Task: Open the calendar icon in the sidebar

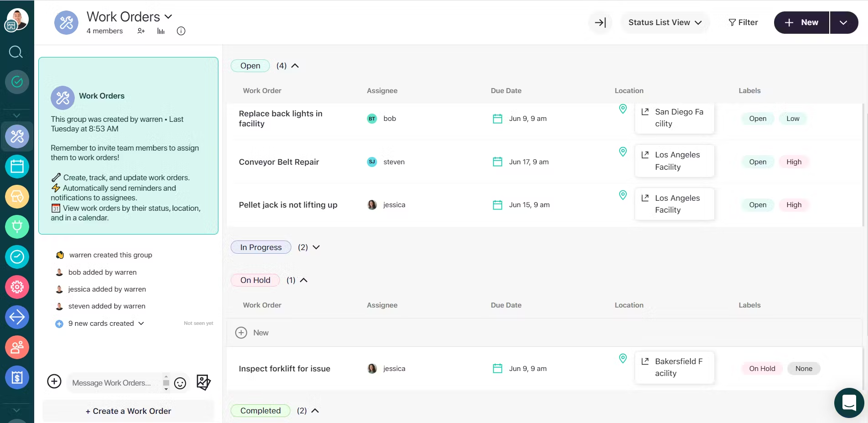Action: click(x=16, y=166)
